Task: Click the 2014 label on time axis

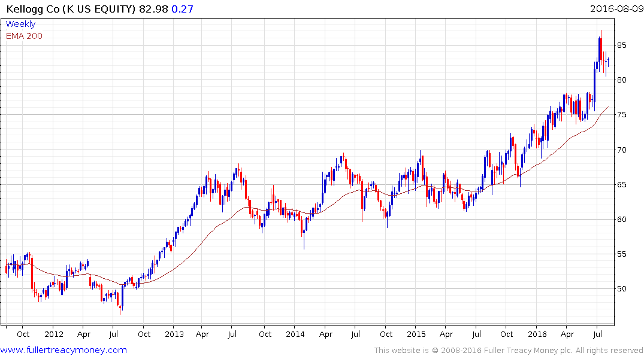Action: coord(295,334)
